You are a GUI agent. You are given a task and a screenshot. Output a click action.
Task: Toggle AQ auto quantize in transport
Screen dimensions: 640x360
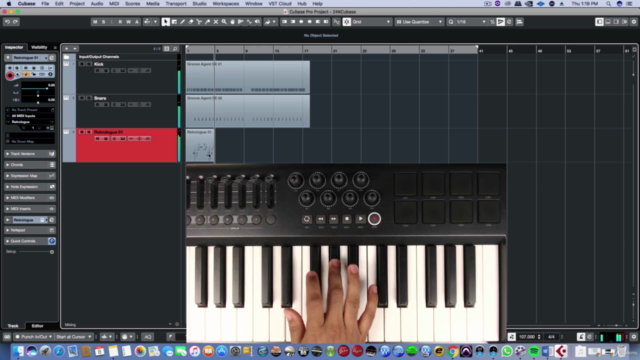point(147,337)
